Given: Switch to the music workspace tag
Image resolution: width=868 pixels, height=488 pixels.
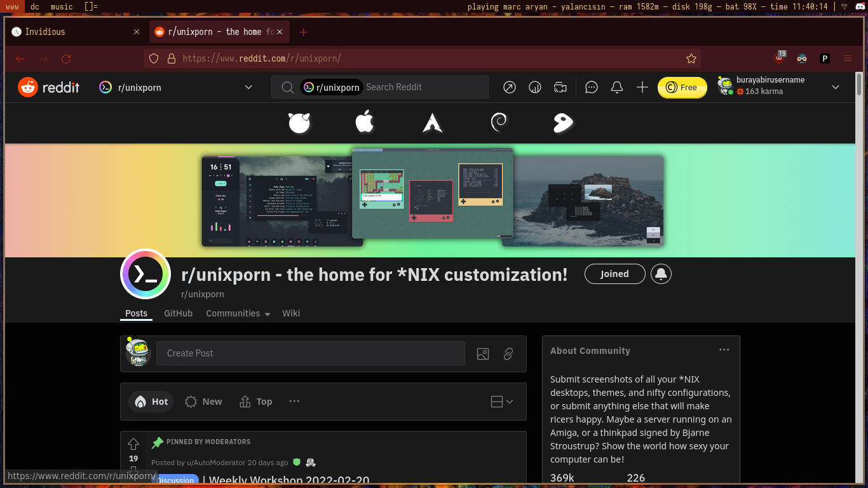Looking at the screenshot, I should (62, 6).
